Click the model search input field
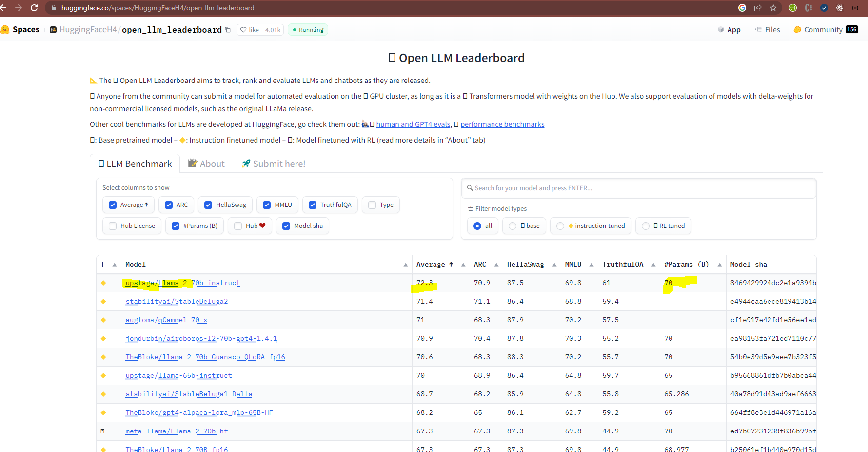This screenshot has width=868, height=452. 639,188
